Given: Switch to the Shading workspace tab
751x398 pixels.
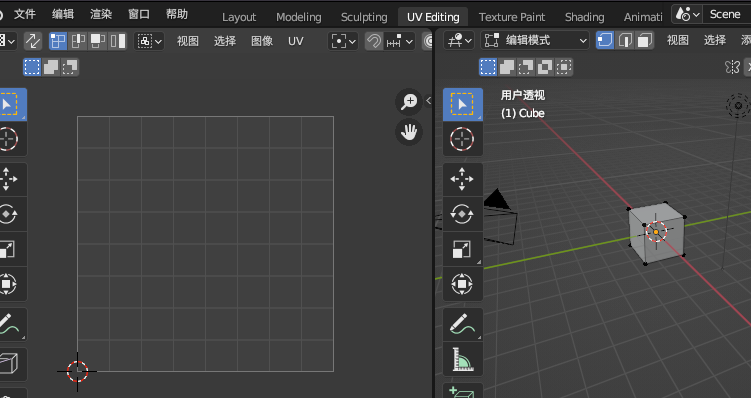Looking at the screenshot, I should pos(584,17).
